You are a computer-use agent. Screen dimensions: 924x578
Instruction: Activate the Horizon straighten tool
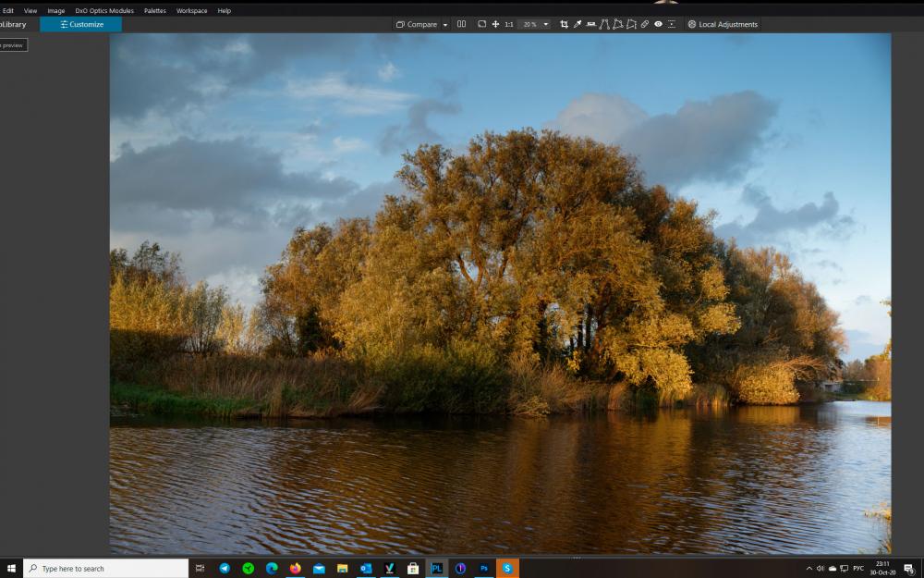click(x=591, y=24)
